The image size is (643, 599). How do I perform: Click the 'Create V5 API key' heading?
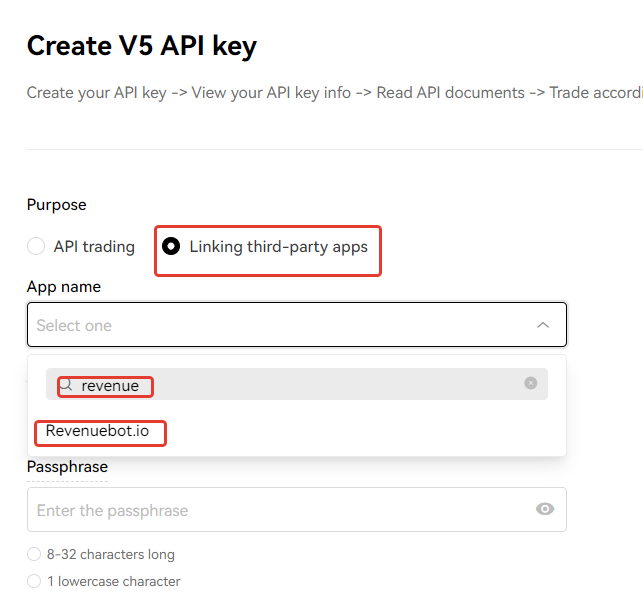pos(142,46)
